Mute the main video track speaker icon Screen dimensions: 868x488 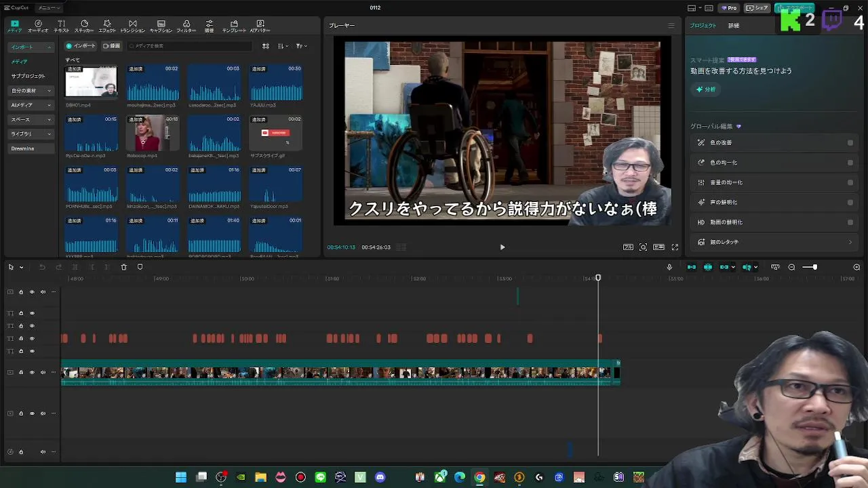pos(43,373)
